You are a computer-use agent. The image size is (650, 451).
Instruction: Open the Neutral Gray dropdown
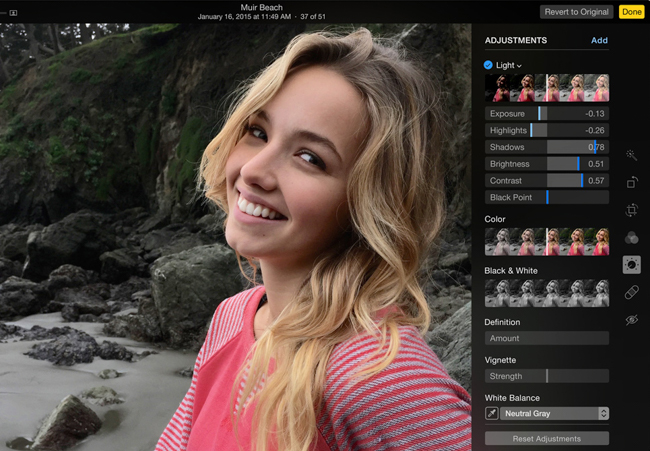(555, 413)
